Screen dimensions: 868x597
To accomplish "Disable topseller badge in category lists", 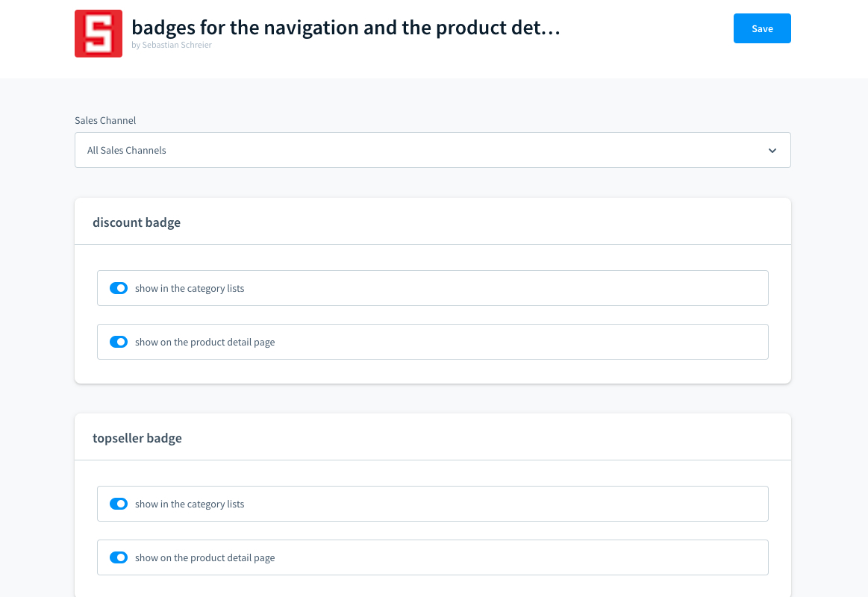I will pos(119,504).
